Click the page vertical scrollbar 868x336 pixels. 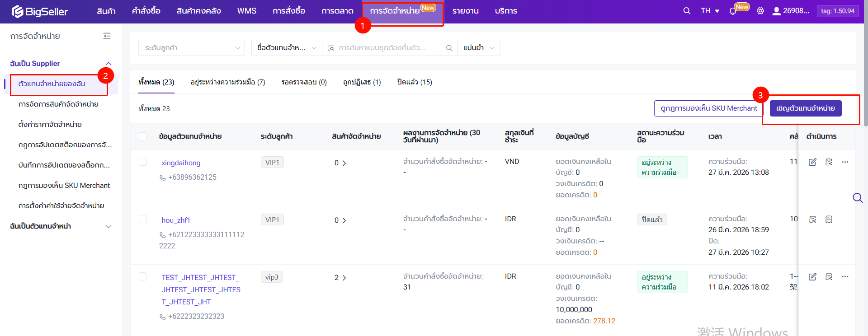click(x=866, y=63)
